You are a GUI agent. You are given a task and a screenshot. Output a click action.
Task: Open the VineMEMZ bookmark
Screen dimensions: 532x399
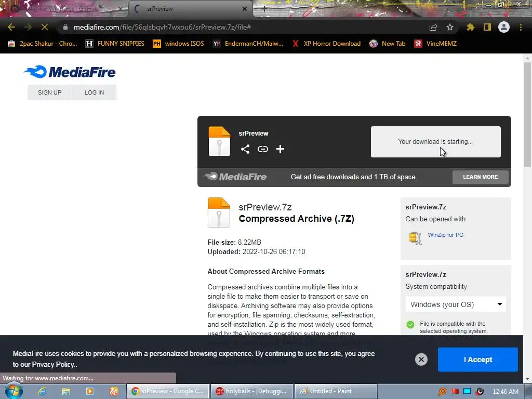tap(436, 44)
